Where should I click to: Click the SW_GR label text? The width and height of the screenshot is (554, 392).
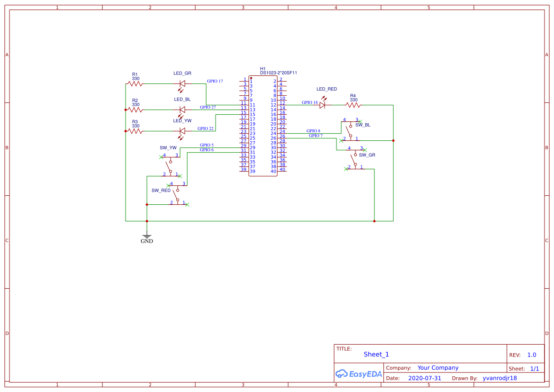367,155
